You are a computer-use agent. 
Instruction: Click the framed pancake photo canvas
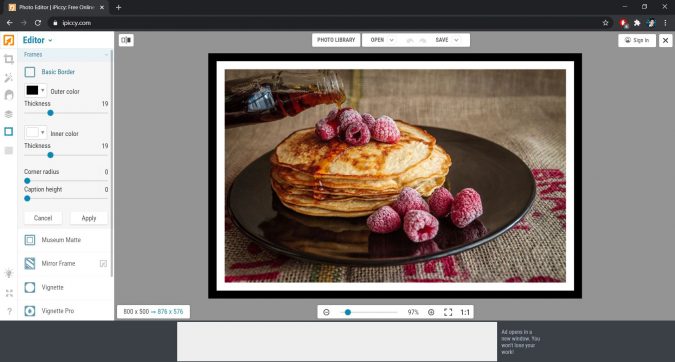(x=395, y=176)
